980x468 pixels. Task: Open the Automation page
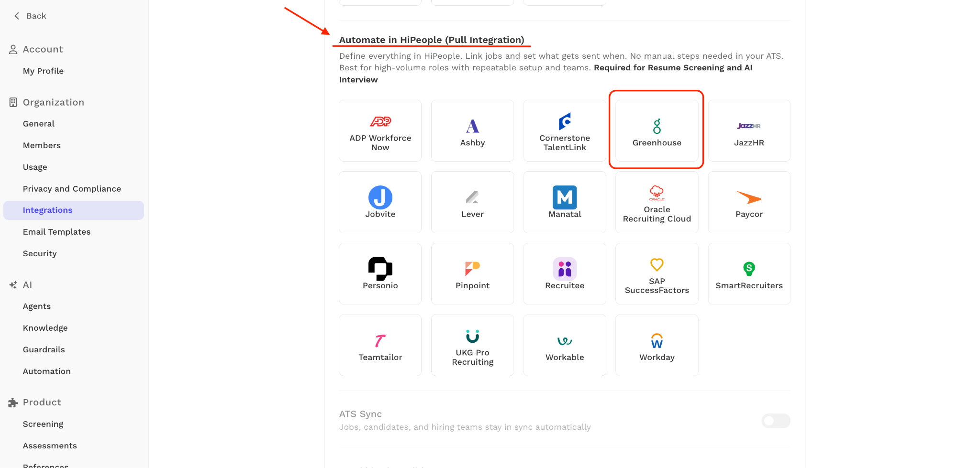[x=46, y=371]
